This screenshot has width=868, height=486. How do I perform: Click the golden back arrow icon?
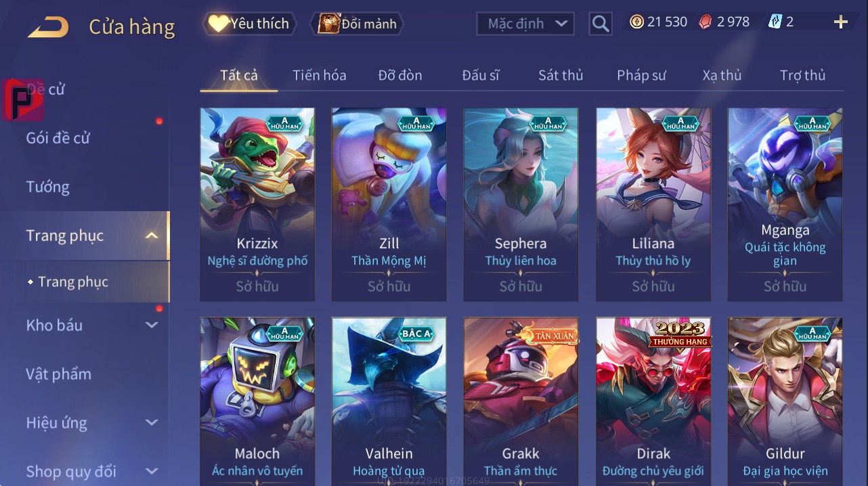[x=47, y=27]
